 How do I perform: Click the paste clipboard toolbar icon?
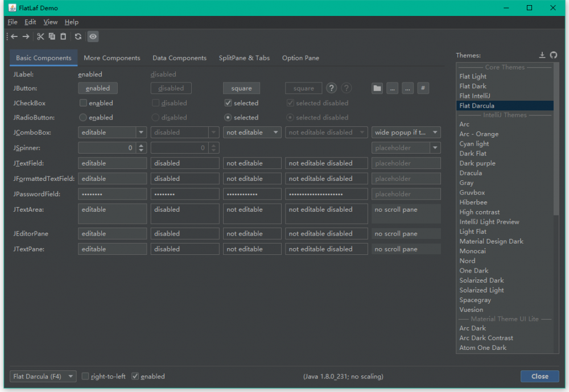63,36
